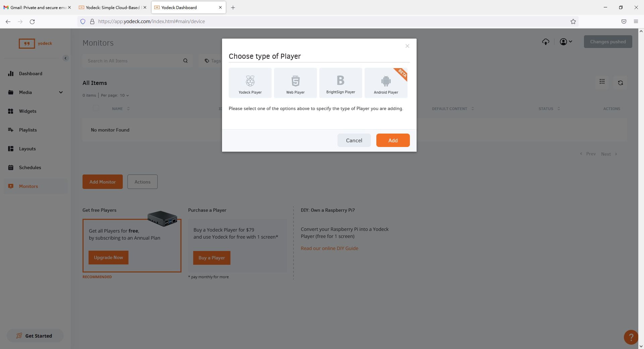The image size is (644, 349).
Task: Open Playlists in the sidebar
Action: (28, 130)
